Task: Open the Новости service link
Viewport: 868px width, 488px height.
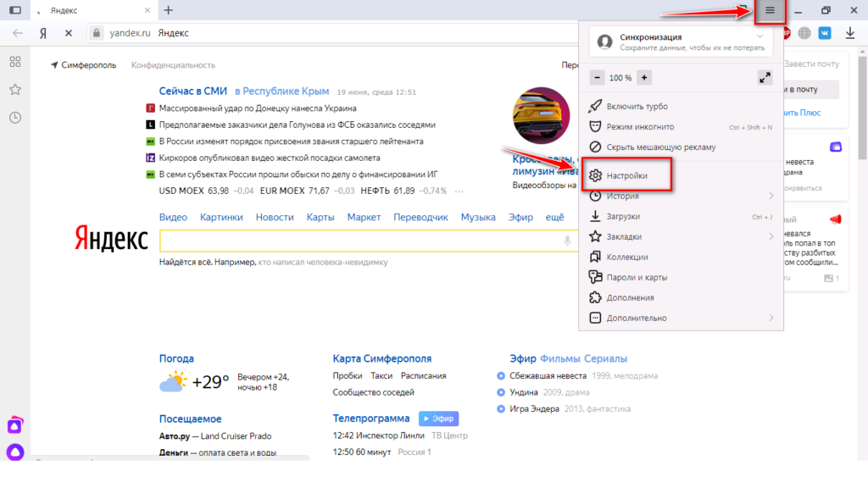Action: tap(275, 218)
